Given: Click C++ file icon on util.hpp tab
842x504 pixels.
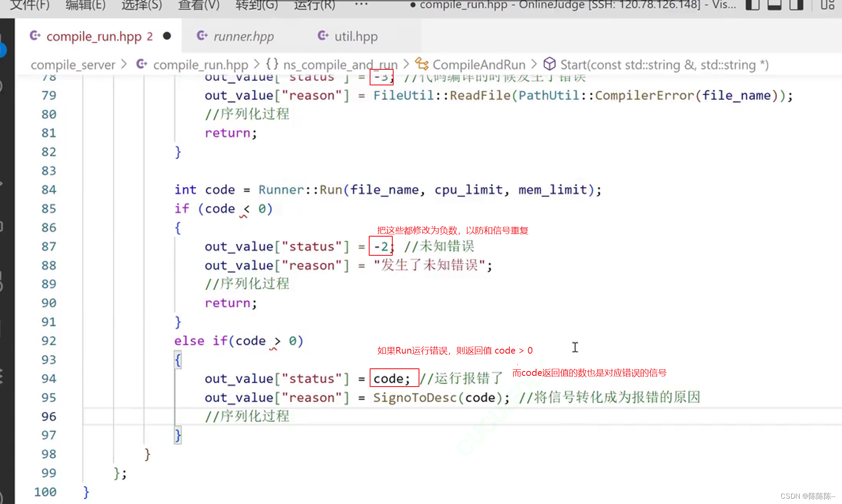Looking at the screenshot, I should point(323,35).
